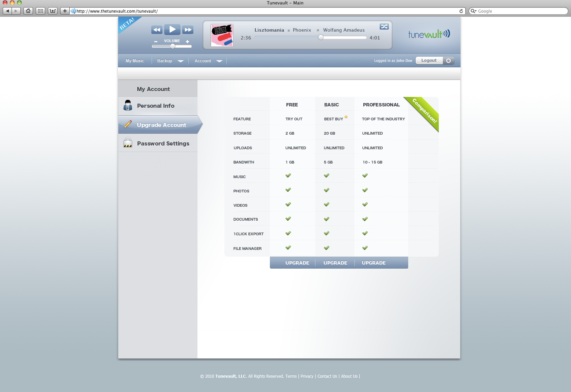Click UPGRADE under the PROFESSIONAL plan
Viewport: 571px width, 392px height.
374,263
